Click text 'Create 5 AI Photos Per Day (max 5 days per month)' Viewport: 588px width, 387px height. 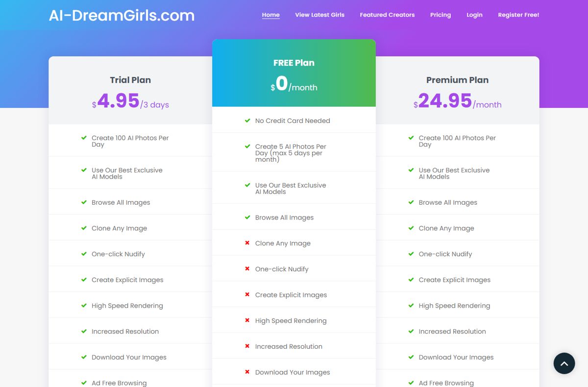[291, 153]
